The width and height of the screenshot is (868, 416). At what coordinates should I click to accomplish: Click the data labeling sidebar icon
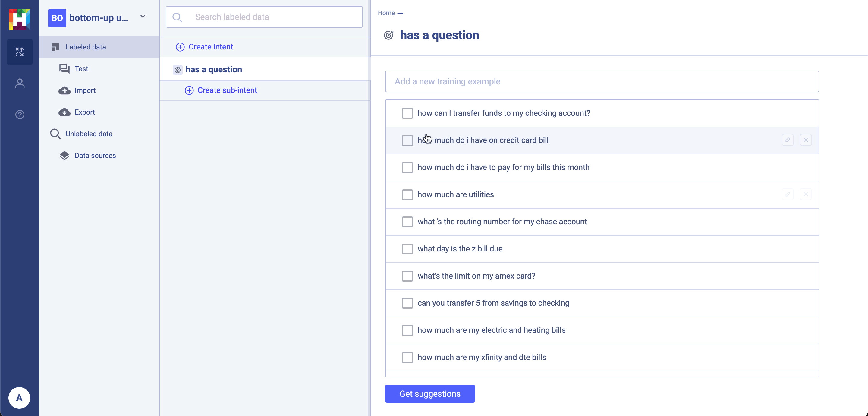tap(20, 52)
